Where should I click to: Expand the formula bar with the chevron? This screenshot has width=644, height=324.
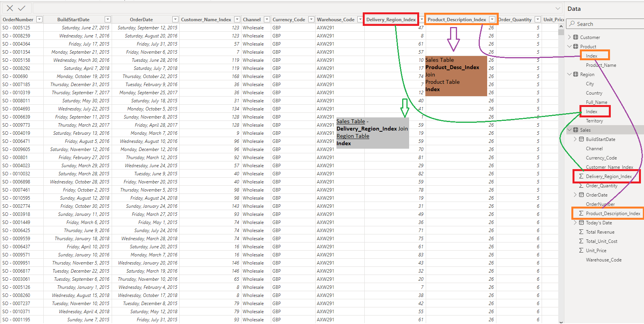558,8
